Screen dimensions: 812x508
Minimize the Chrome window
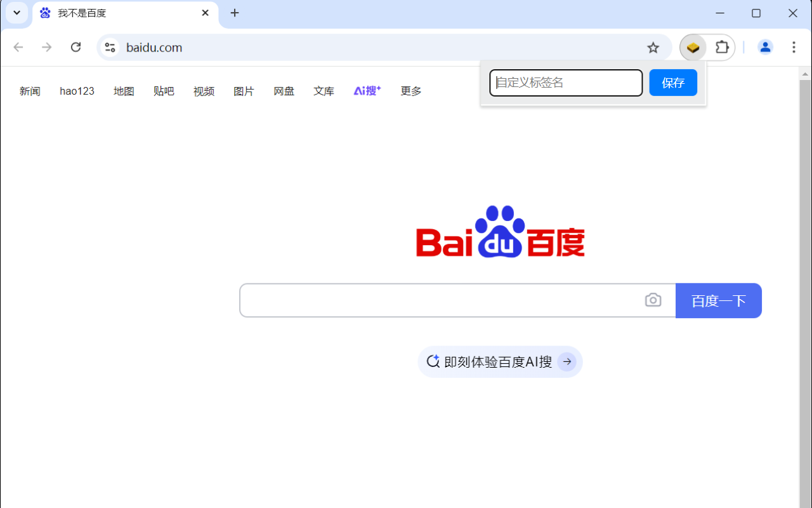coord(720,13)
